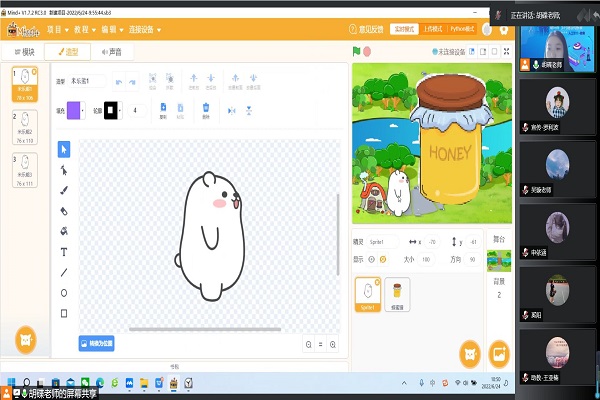Viewport: 600px width, 400px height.
Task: Enter fullscreen stage mode
Action: click(504, 51)
